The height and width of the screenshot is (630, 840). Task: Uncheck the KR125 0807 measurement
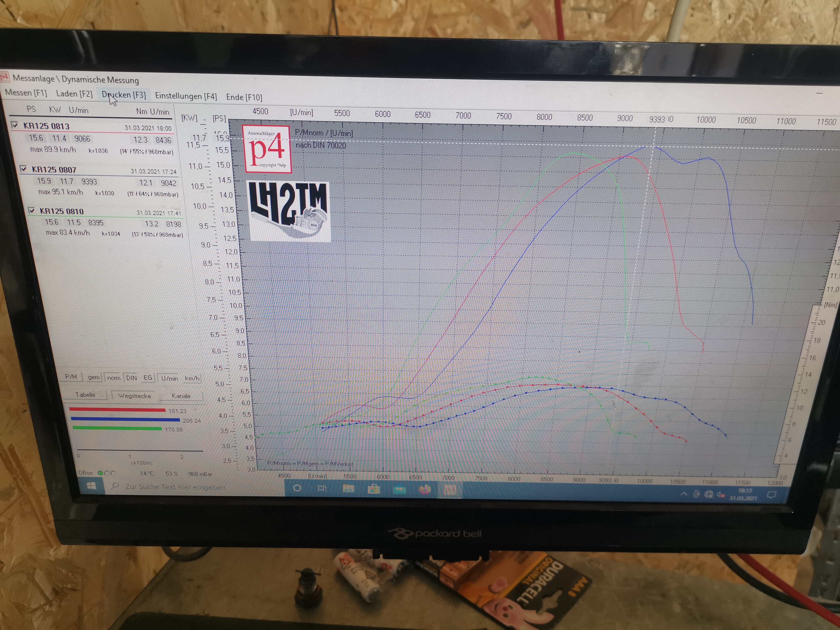(23, 169)
